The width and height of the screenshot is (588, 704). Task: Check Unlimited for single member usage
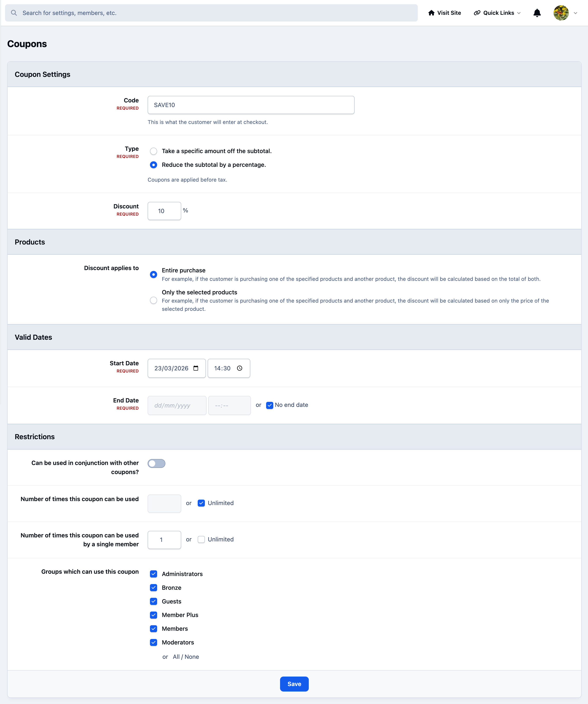[x=201, y=539]
